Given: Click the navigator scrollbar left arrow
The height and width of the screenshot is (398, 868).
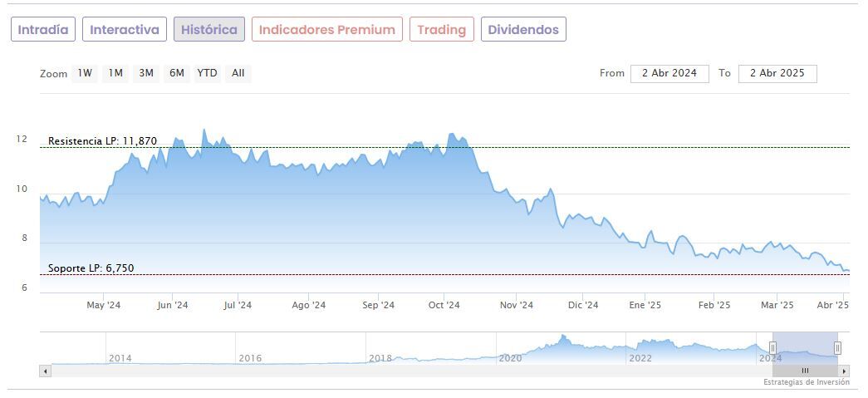Looking at the screenshot, I should pyautogui.click(x=45, y=371).
